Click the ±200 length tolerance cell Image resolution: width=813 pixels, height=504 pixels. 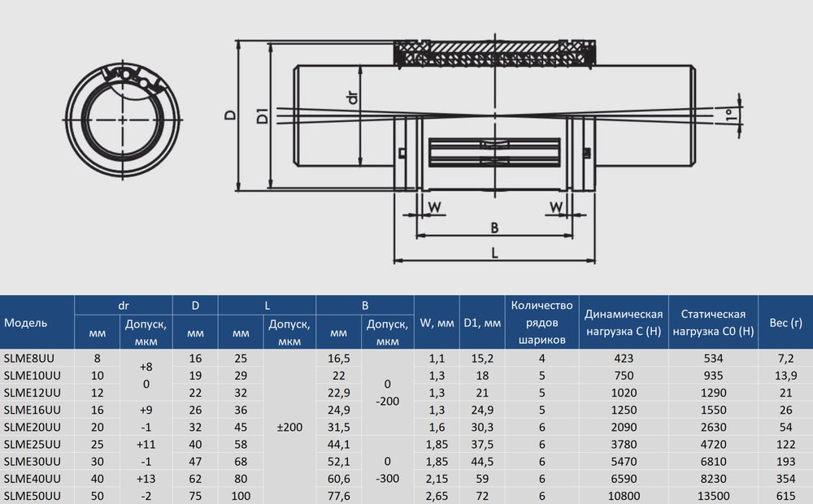(289, 427)
